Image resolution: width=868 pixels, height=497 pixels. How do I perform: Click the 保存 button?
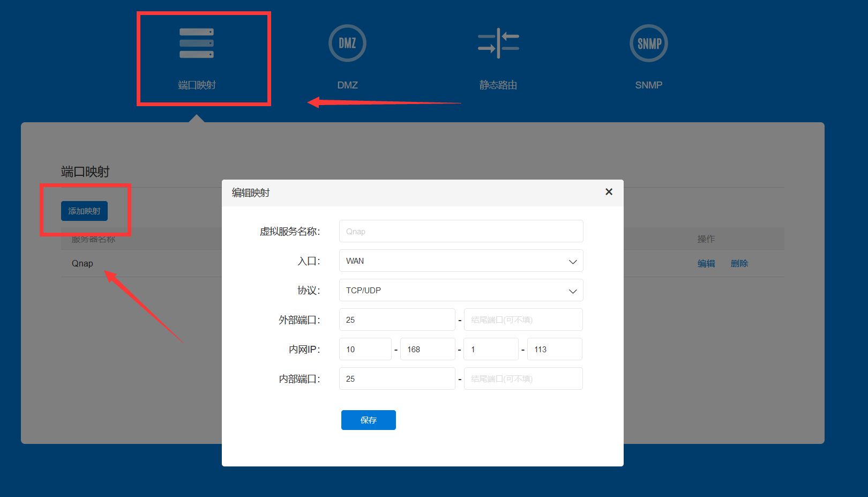click(x=369, y=420)
